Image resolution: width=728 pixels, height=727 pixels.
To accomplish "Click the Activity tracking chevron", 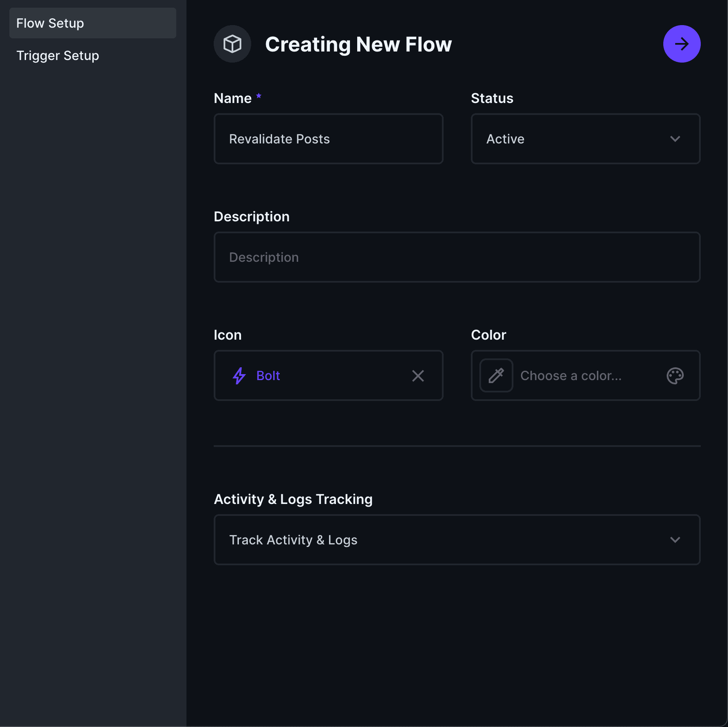I will pyautogui.click(x=676, y=540).
